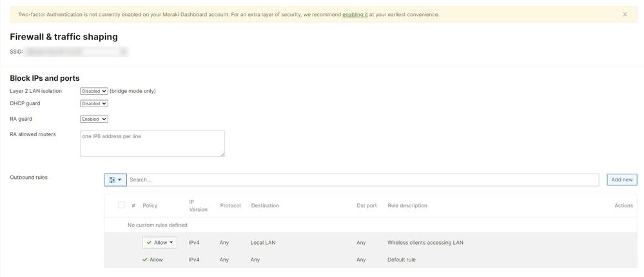
Task: Change Allow policy for Local LAN rule
Action: [159, 243]
